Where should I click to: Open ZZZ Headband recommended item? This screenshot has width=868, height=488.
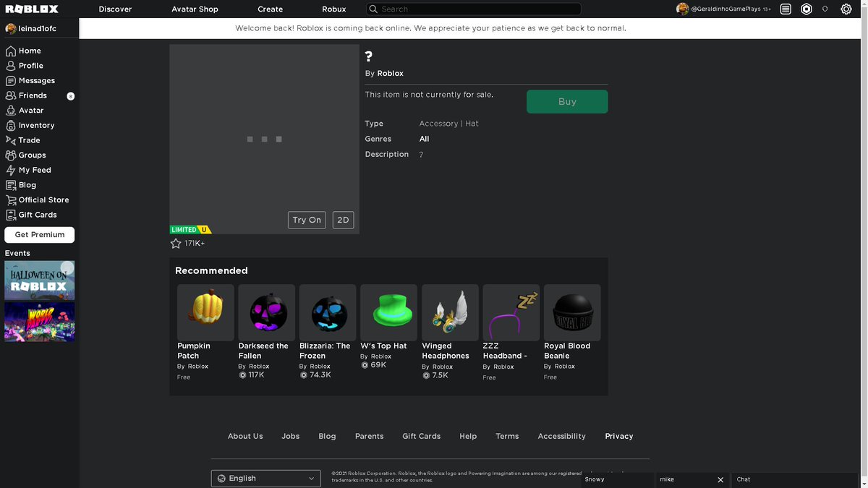pyautogui.click(x=511, y=312)
